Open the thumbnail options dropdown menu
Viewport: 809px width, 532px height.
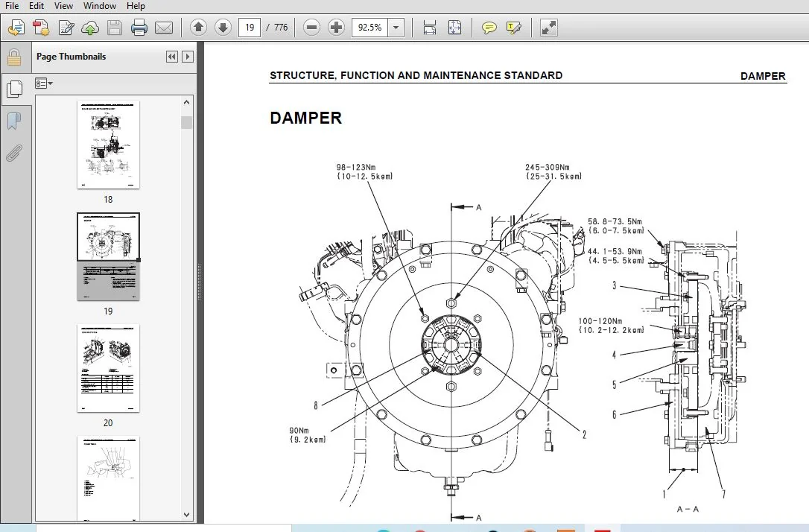click(44, 83)
